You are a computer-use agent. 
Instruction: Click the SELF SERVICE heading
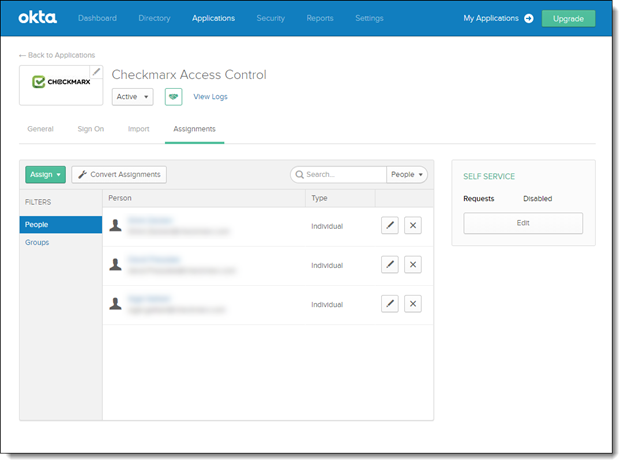tap(489, 176)
